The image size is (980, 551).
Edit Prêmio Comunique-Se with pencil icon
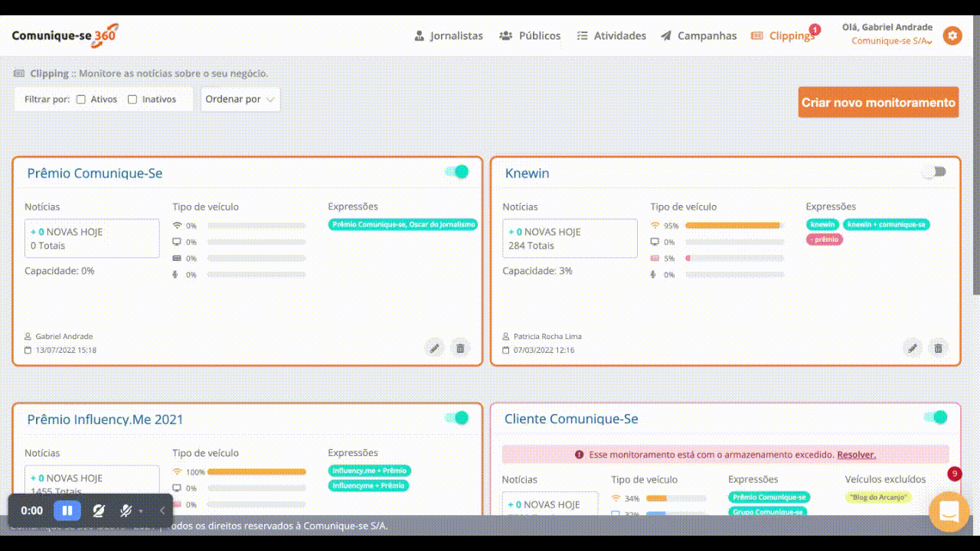click(x=435, y=348)
